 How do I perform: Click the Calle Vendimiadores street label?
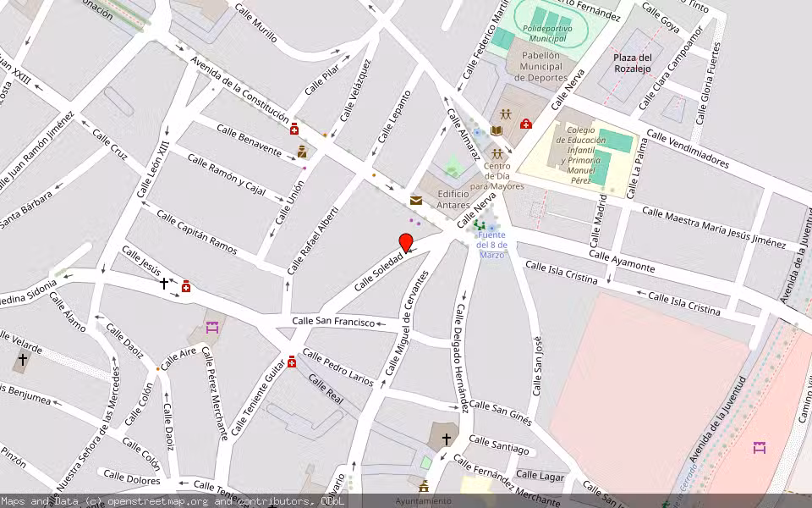tap(688, 149)
